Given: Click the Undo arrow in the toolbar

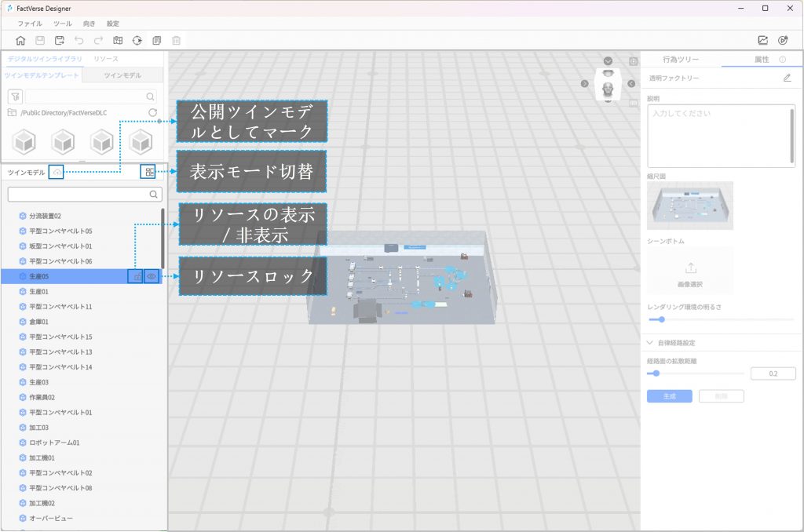Looking at the screenshot, I should click(x=79, y=40).
